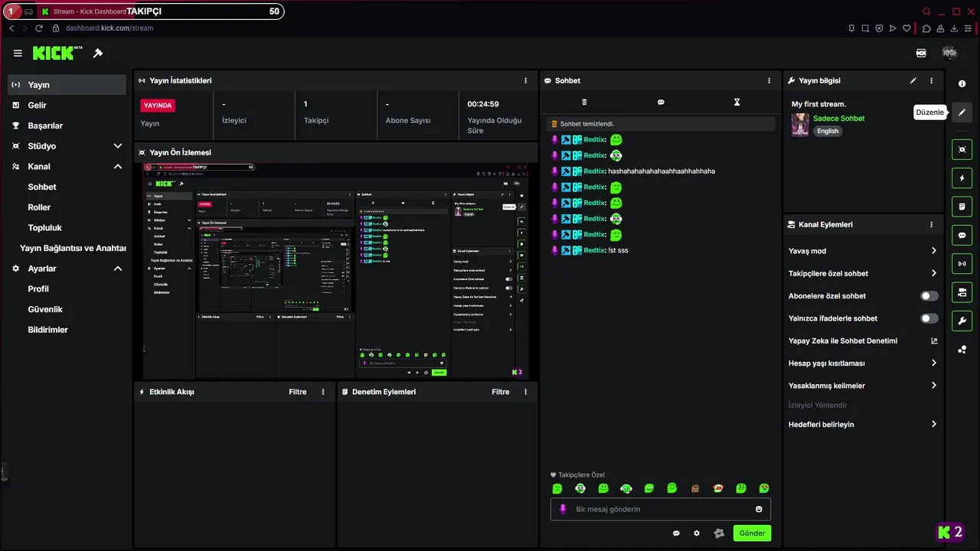Click the chat bubble icon beside Gönder
Screen dimensions: 980x551
click(x=676, y=533)
